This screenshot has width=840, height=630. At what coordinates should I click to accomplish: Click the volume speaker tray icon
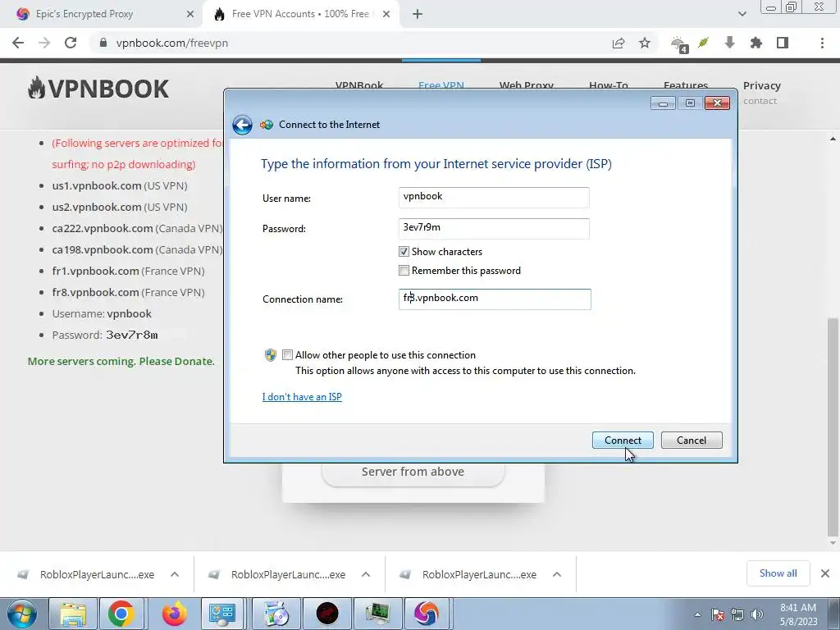pos(757,614)
